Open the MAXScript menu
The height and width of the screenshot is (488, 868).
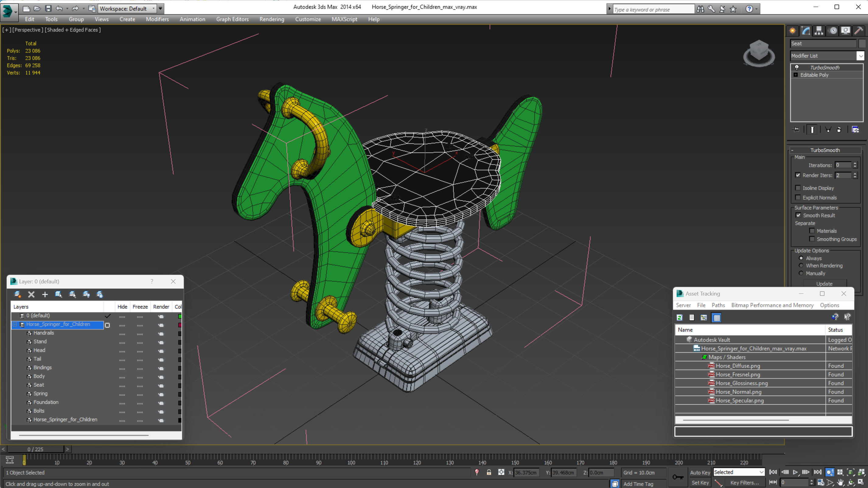point(344,19)
